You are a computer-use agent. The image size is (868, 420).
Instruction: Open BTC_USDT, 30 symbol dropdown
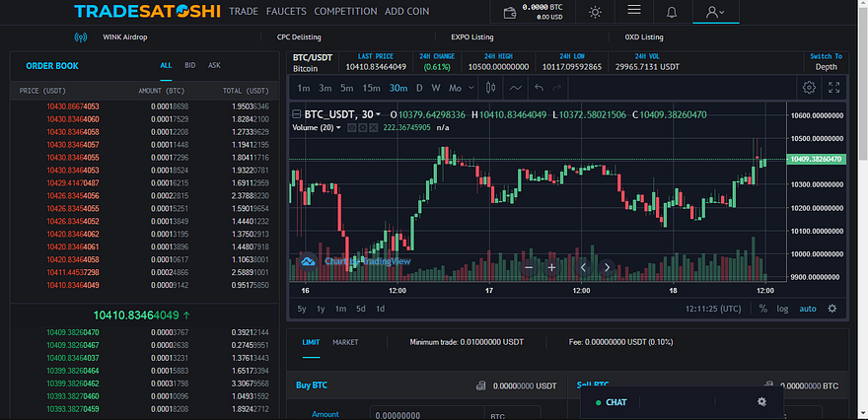pos(342,114)
